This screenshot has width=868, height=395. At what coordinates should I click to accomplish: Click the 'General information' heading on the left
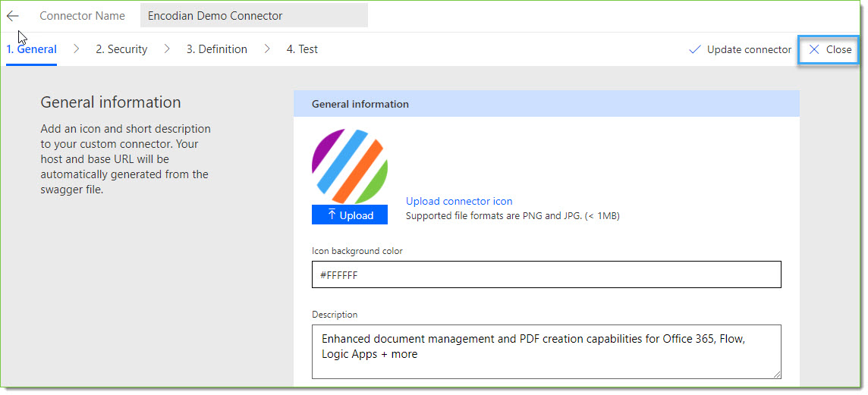(x=111, y=102)
